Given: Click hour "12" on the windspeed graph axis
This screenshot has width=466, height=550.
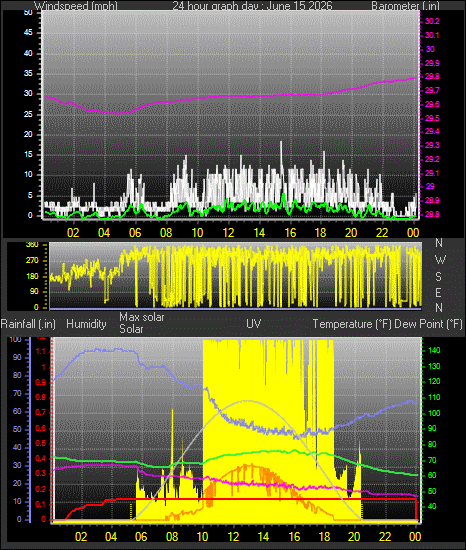Looking at the screenshot, I should pyautogui.click(x=228, y=233).
